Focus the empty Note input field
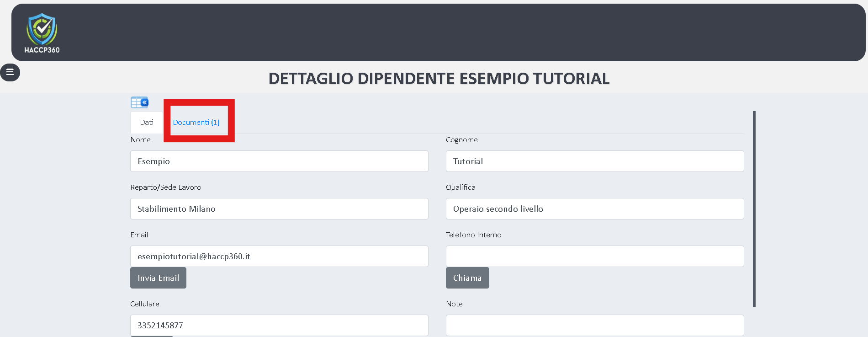The width and height of the screenshot is (868, 337). (594, 325)
